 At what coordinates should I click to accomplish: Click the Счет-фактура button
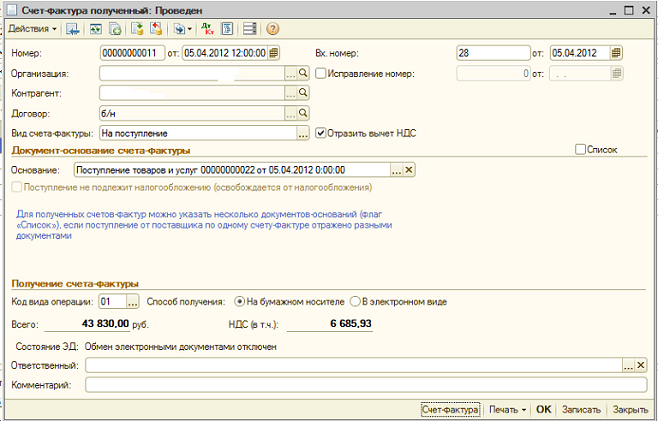click(449, 409)
